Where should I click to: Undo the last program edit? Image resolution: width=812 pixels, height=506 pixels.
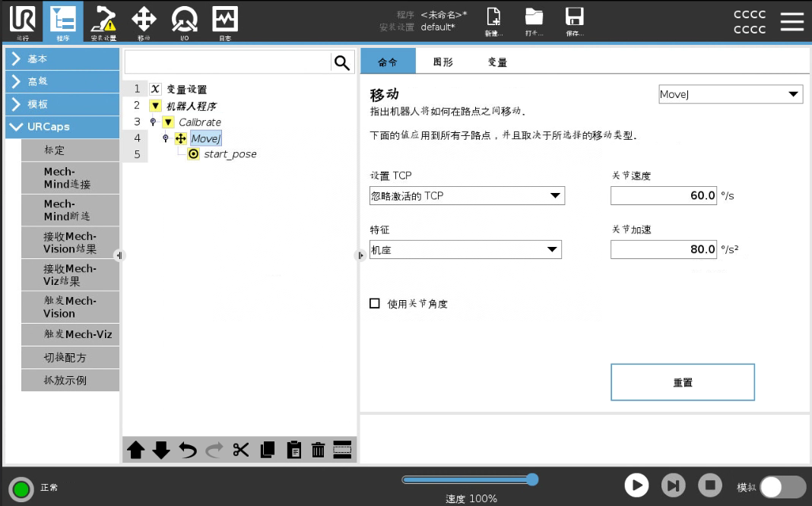(x=188, y=450)
